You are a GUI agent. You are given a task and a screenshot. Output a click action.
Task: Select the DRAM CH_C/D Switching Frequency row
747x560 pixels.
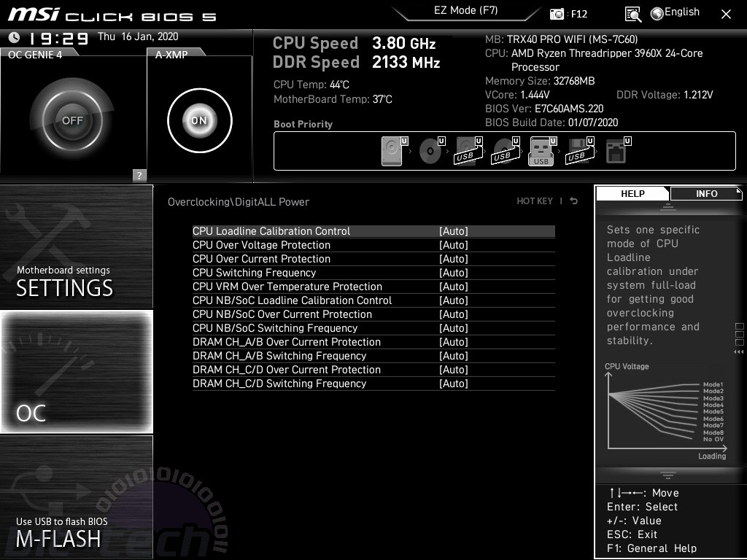click(373, 384)
